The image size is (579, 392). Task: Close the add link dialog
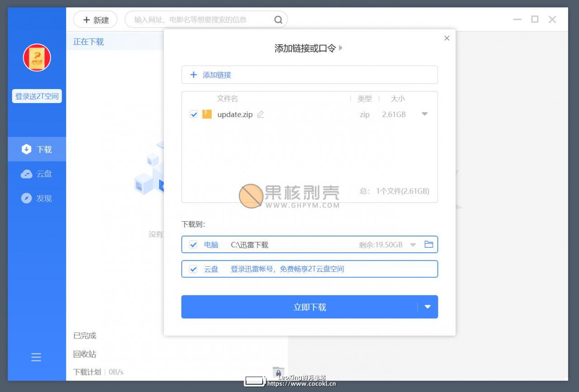pos(447,38)
